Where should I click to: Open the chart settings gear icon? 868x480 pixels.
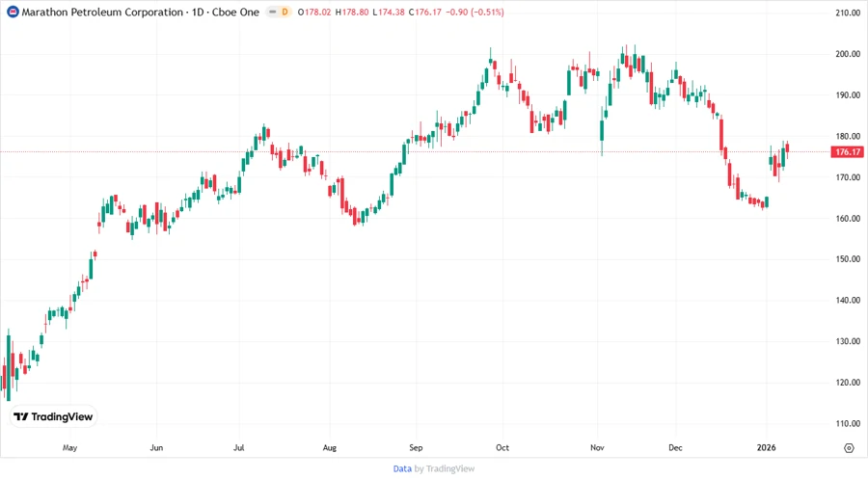[849, 448]
